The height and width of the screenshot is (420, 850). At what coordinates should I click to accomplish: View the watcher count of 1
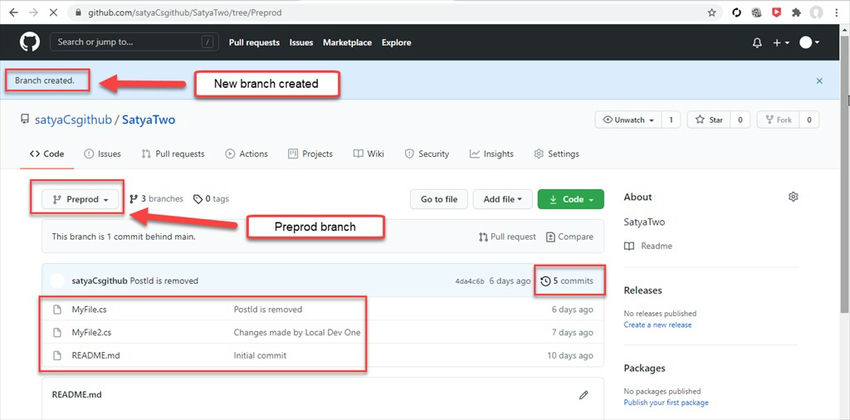(671, 120)
